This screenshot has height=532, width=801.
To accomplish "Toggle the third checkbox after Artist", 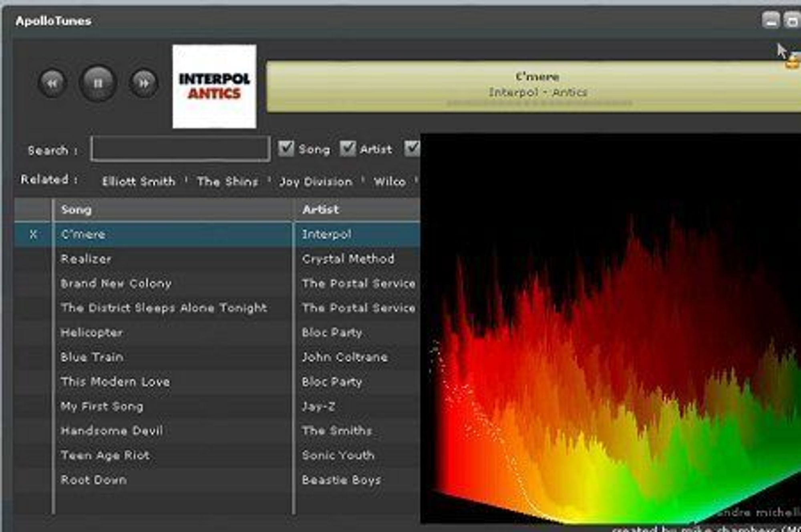I will point(412,149).
